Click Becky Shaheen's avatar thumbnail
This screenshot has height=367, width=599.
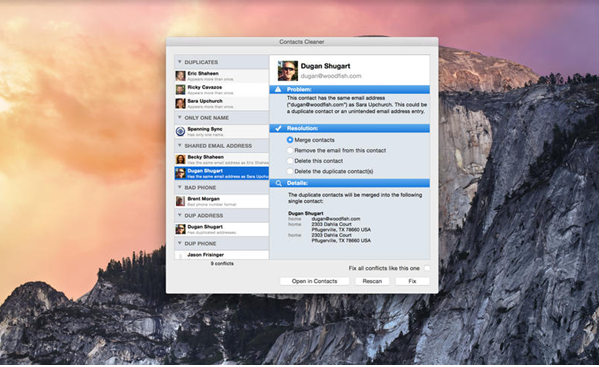pyautogui.click(x=180, y=159)
